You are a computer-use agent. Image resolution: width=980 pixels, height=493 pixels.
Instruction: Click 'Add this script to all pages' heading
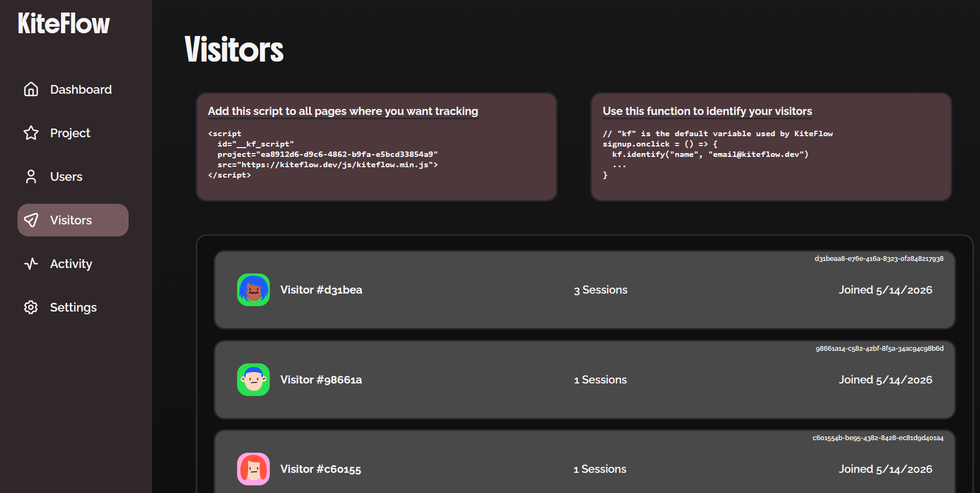point(343,111)
